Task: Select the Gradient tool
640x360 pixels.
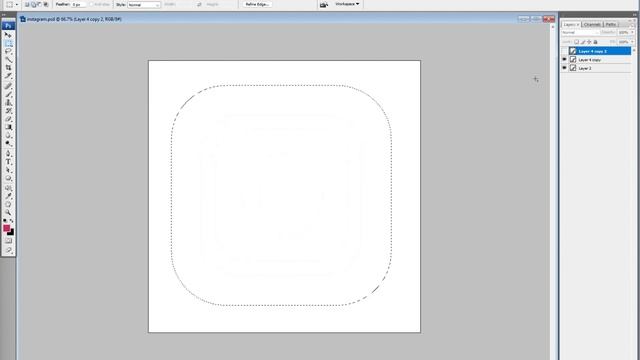Action: [8, 127]
